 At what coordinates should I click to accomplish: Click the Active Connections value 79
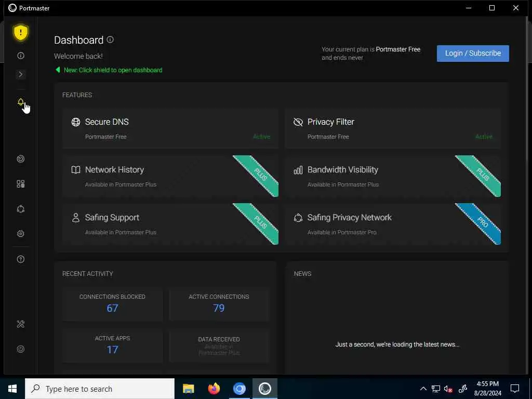point(219,308)
